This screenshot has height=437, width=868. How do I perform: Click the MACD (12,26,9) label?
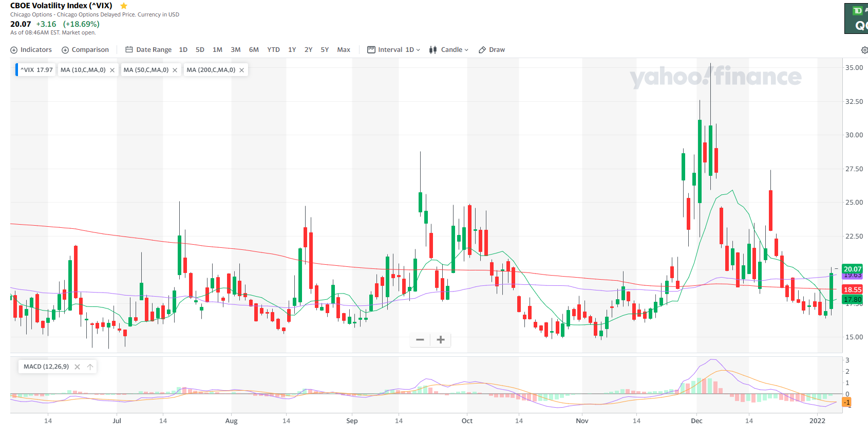tap(46, 367)
